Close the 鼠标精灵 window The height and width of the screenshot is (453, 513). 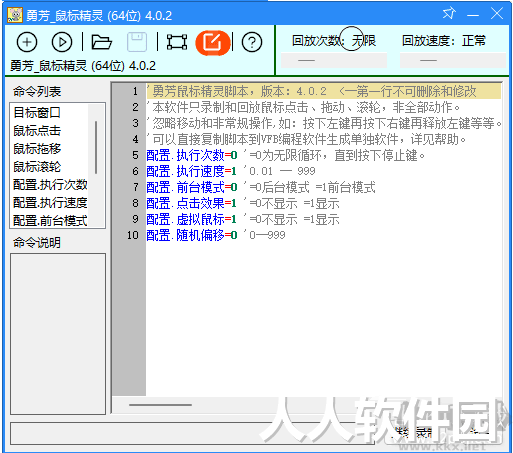coord(497,14)
